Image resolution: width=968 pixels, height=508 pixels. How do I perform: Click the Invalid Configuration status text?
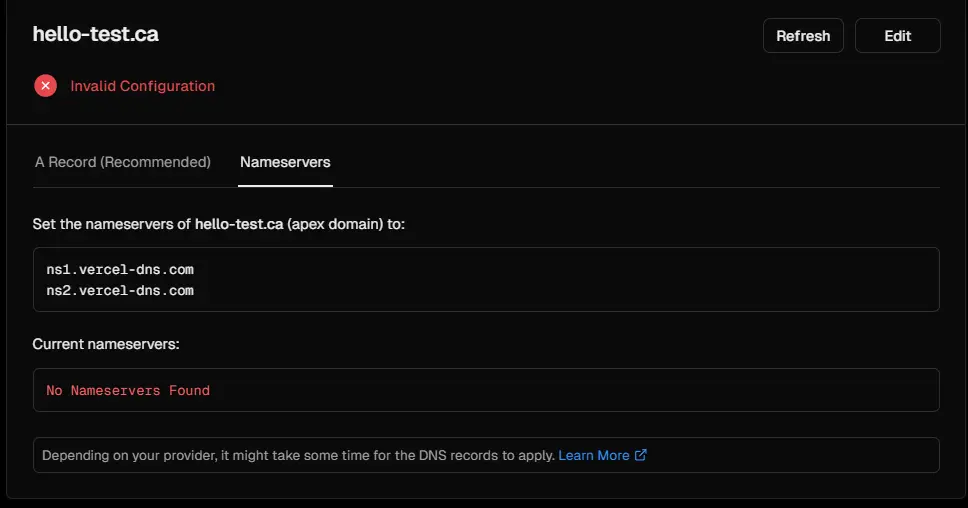click(x=143, y=86)
